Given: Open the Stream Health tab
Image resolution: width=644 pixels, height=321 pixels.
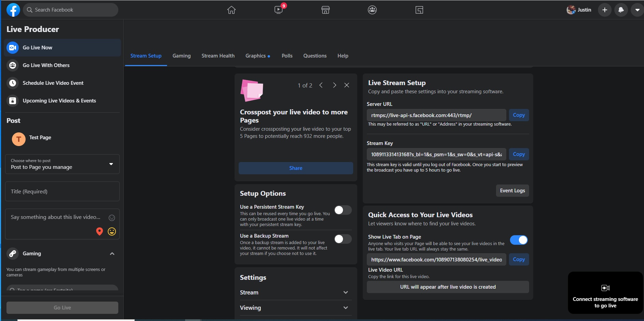Looking at the screenshot, I should click(218, 56).
